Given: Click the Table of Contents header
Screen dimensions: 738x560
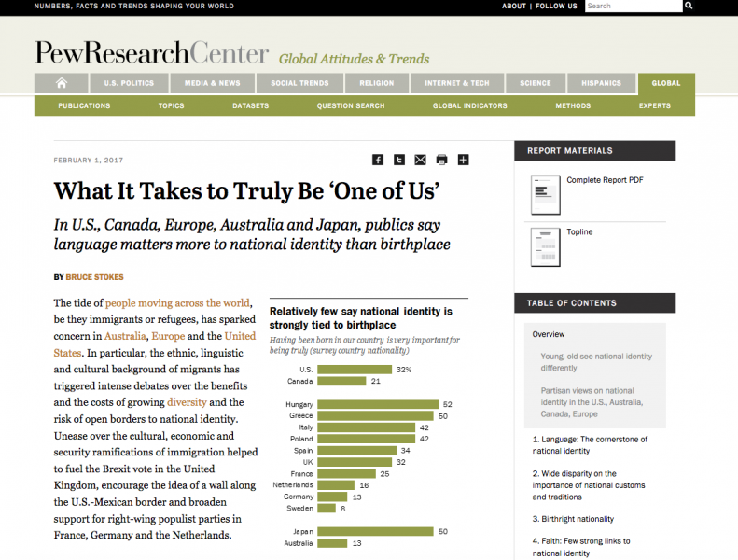Looking at the screenshot, I should 595,303.
